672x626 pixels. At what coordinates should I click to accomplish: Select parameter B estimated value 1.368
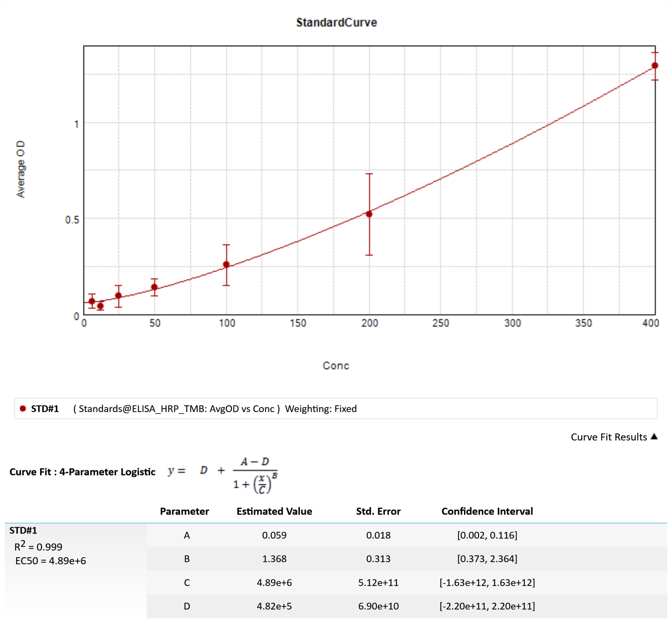click(274, 559)
